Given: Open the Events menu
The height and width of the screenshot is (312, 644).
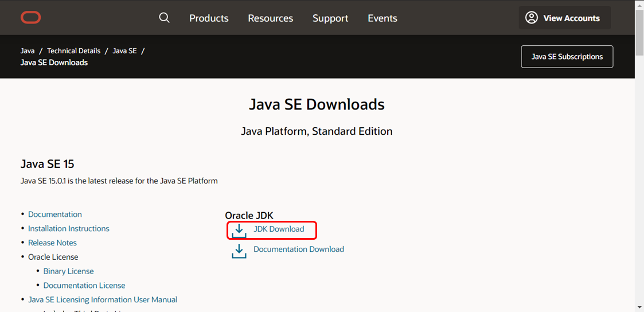Looking at the screenshot, I should [383, 18].
